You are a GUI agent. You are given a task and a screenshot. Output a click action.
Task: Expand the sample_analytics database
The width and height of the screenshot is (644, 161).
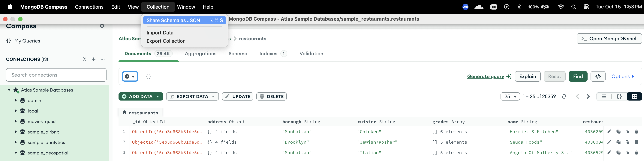pos(16,142)
